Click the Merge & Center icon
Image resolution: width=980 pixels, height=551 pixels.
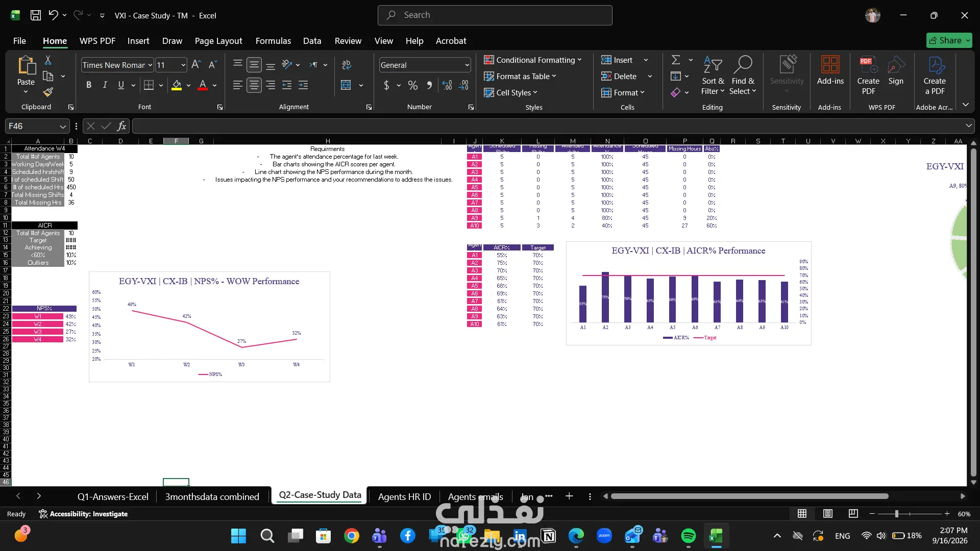pyautogui.click(x=346, y=85)
